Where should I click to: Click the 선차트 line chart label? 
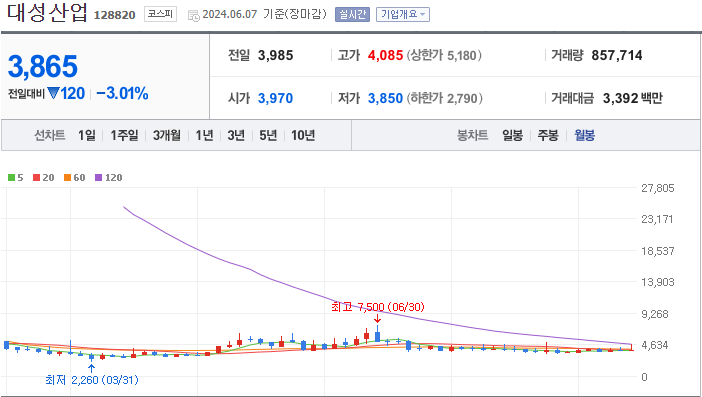(x=50, y=135)
